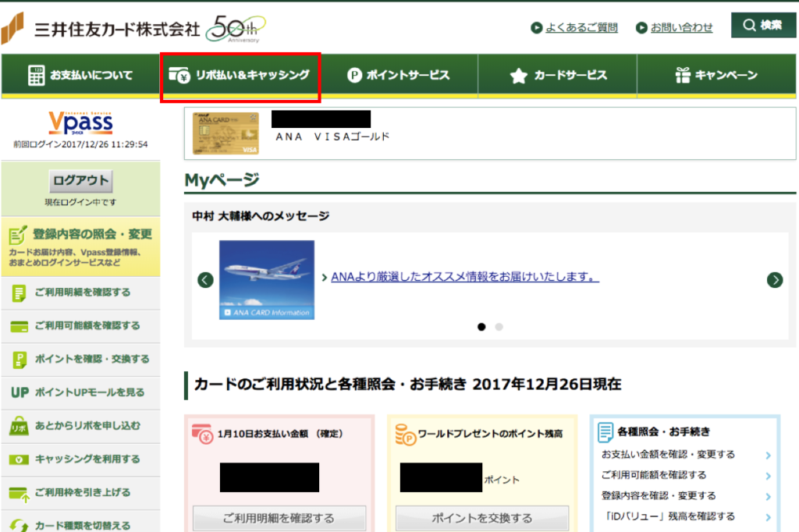The image size is (799, 532).
Task: Open お支払い金額を確認・変更する link
Action: 668,455
